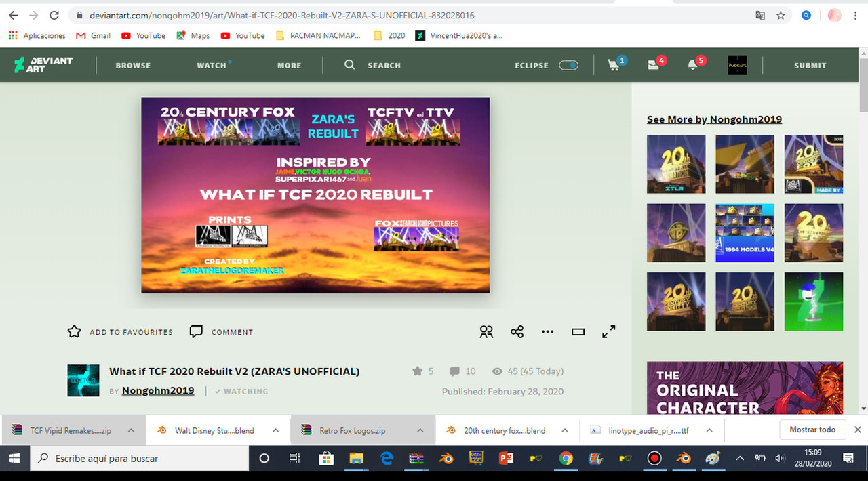Image resolution: width=868 pixels, height=481 pixels.
Task: Reload the current page
Action: 55,15
